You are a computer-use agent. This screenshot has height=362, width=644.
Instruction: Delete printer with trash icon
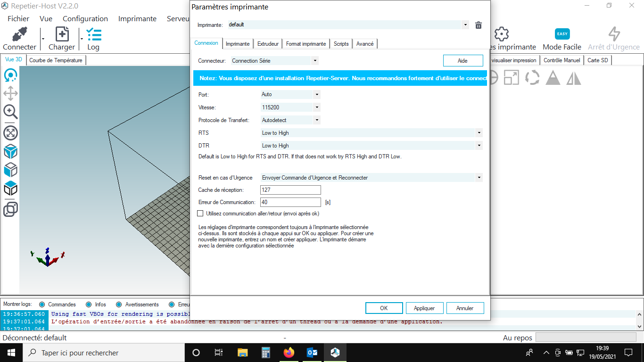coord(479,25)
